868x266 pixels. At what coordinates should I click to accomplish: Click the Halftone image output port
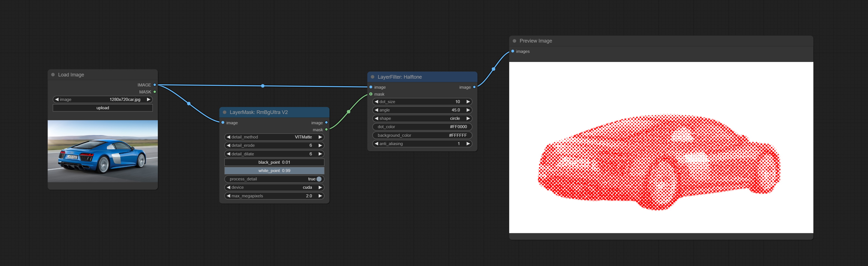point(474,87)
